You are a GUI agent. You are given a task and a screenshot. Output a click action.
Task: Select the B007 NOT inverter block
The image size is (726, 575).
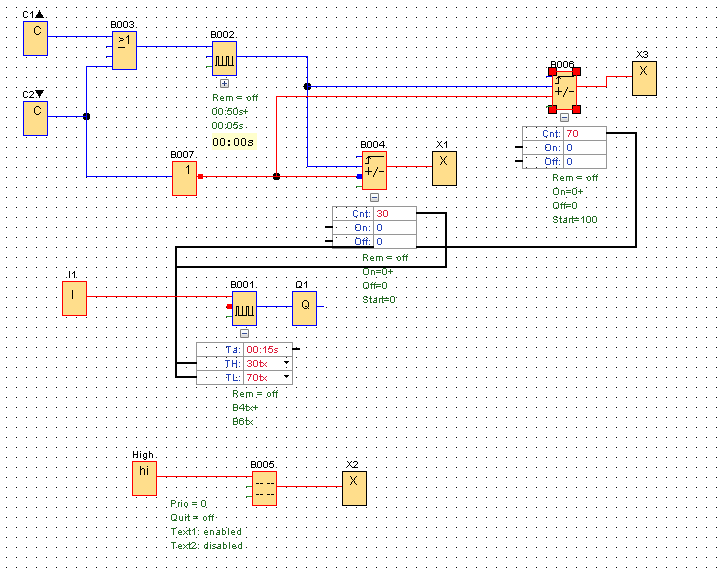(185, 177)
